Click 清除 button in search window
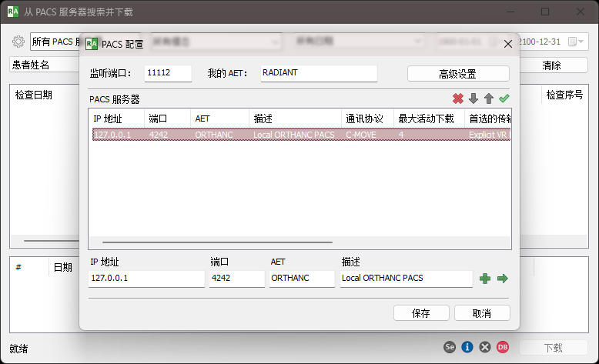The image size is (599, 364). pos(552,65)
